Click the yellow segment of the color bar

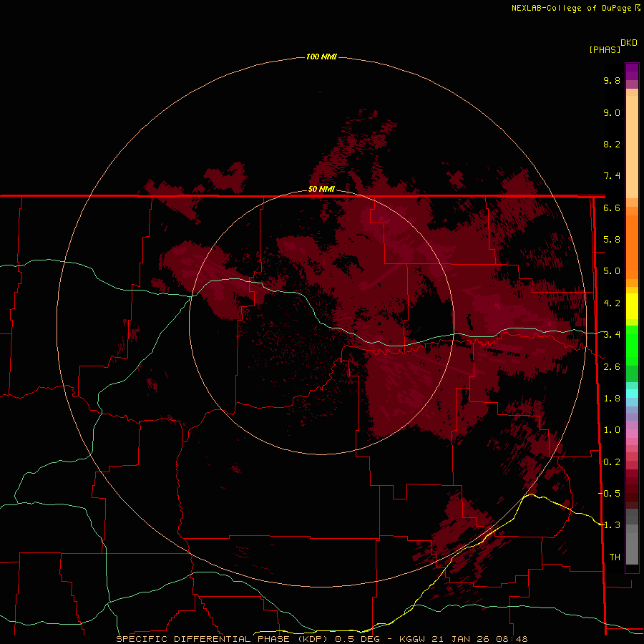632,306
